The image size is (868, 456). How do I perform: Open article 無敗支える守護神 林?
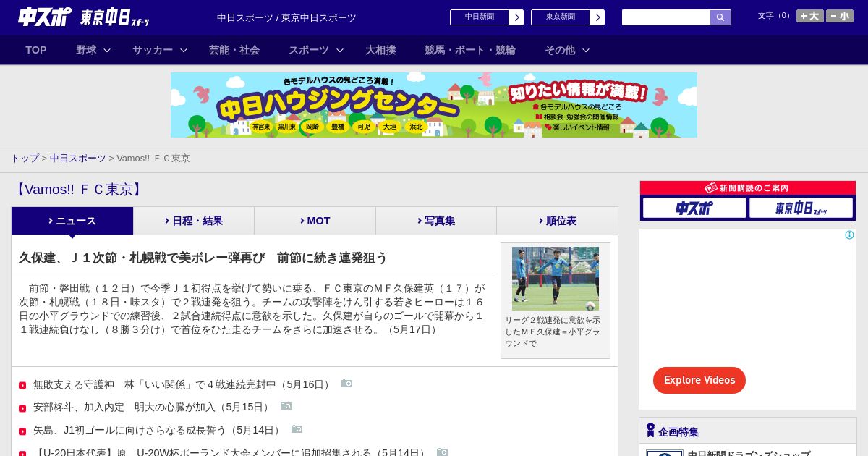pyautogui.click(x=183, y=384)
